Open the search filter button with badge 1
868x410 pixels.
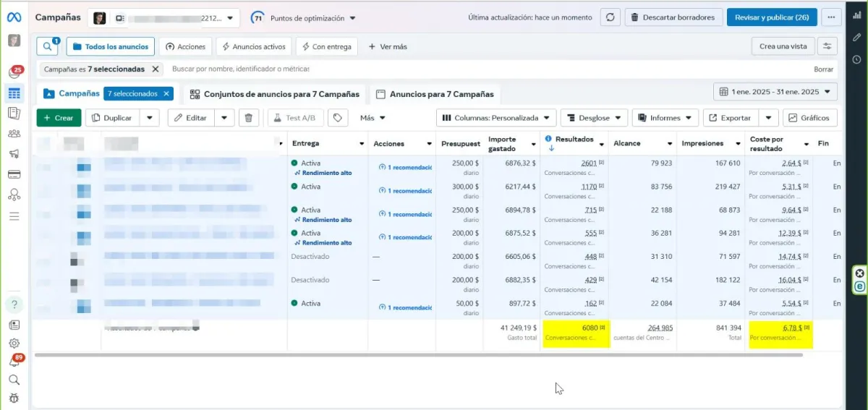tap(48, 46)
